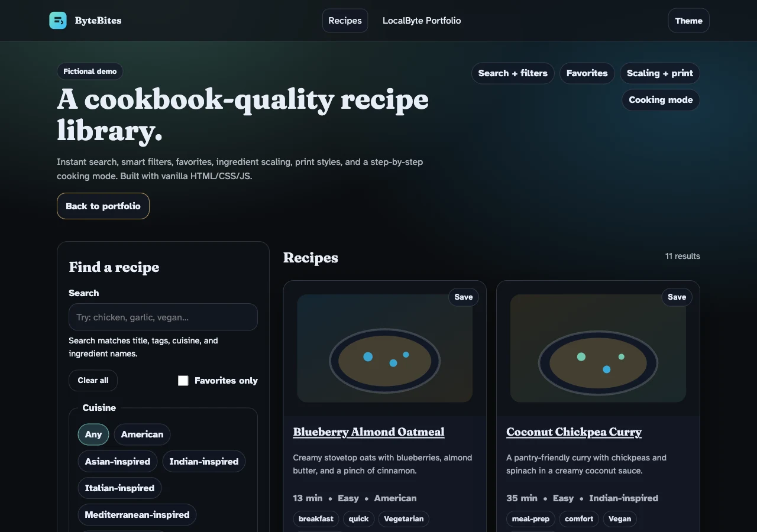Enable Favorites only checkbox

click(183, 381)
